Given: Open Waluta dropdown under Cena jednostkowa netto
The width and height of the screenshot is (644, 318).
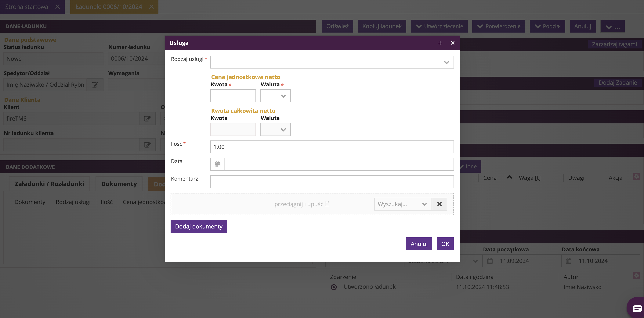Looking at the screenshot, I should point(275,96).
